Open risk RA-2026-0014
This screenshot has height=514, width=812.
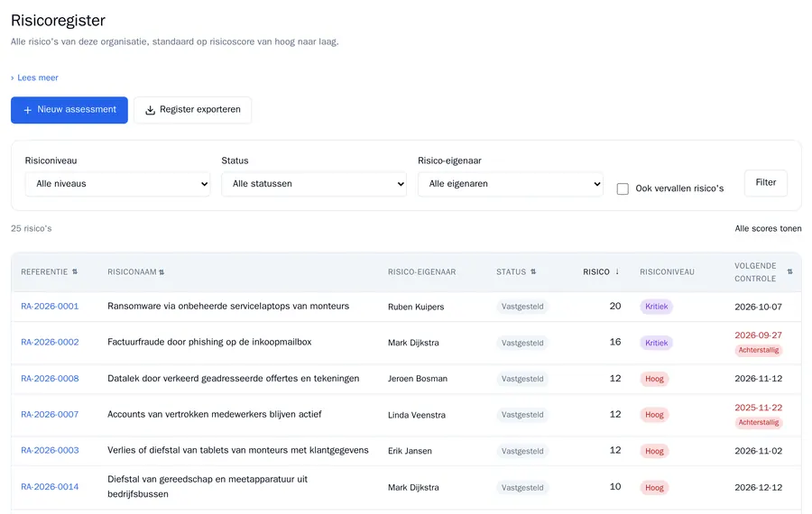point(50,487)
